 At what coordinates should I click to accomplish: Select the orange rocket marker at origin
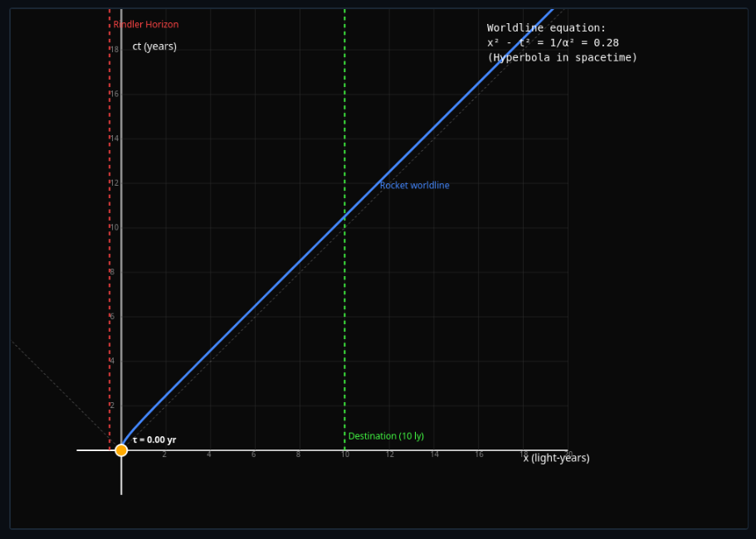click(121, 449)
